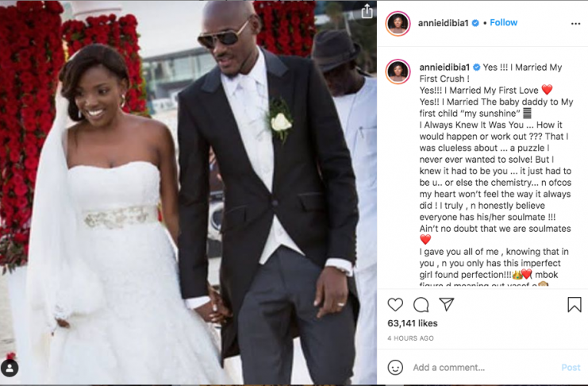
Task: Open the comment bubble icon
Action: (421, 304)
